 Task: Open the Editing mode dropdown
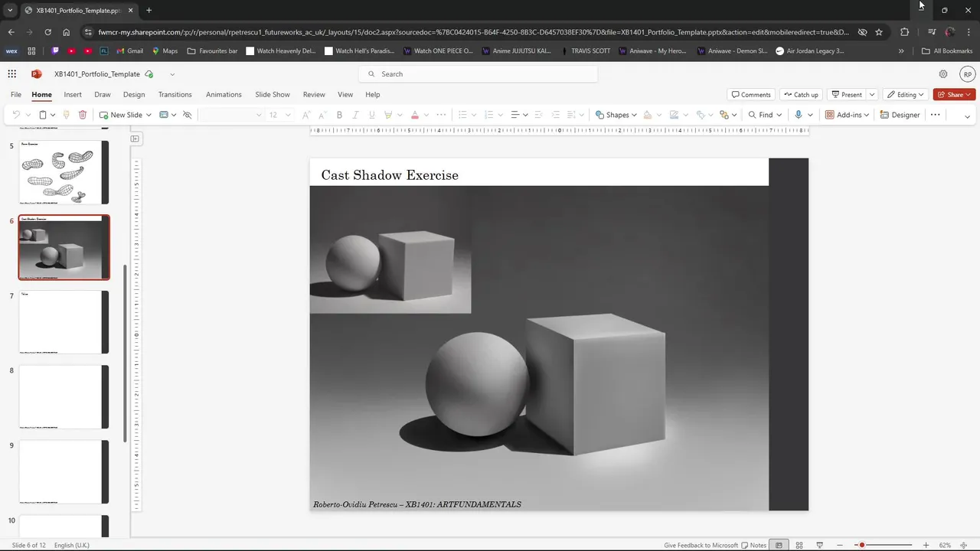(x=905, y=95)
